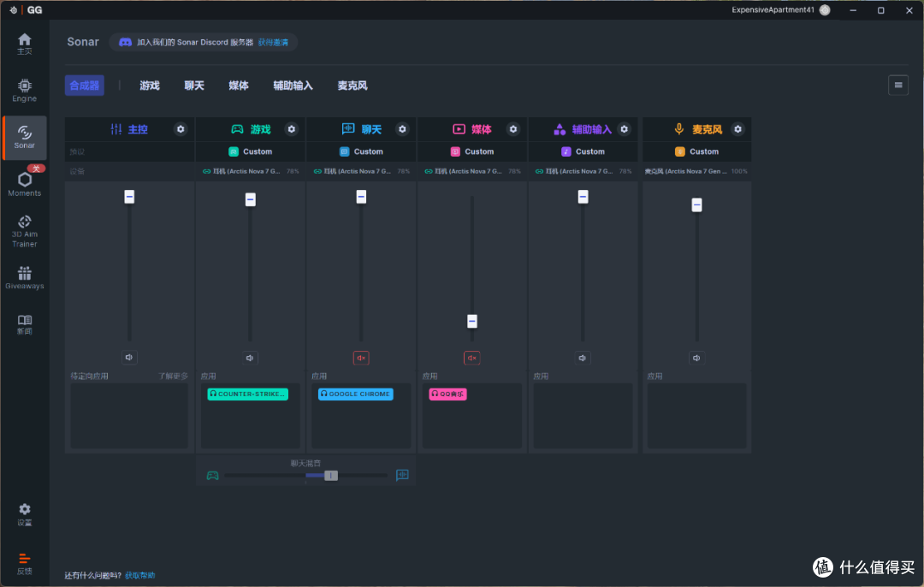The height and width of the screenshot is (587, 924).
Task: Click the Microphone volume slider handle
Action: (696, 205)
